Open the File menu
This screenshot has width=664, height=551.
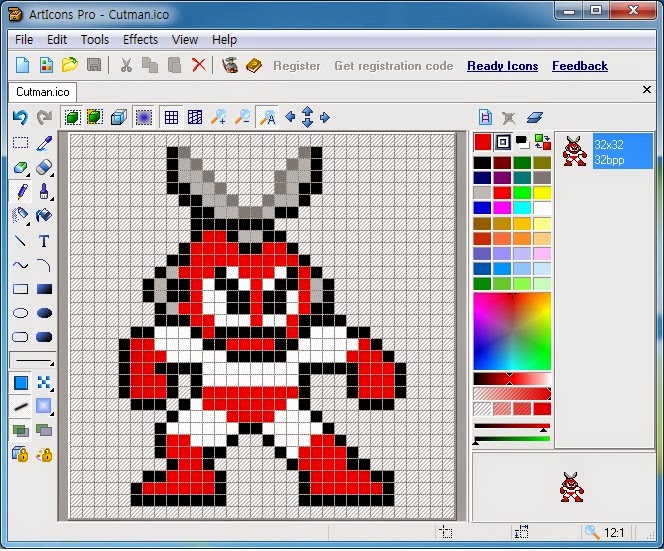[x=24, y=40]
